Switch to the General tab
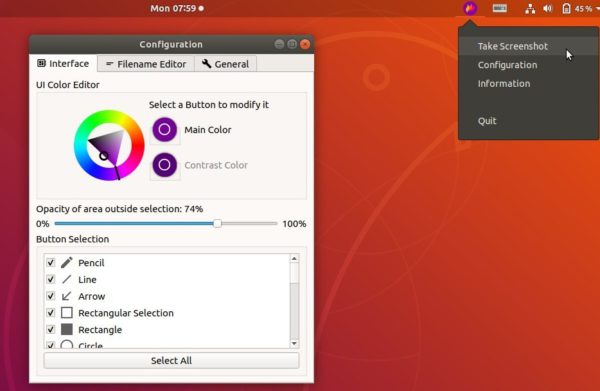The image size is (600, 391). pyautogui.click(x=225, y=64)
